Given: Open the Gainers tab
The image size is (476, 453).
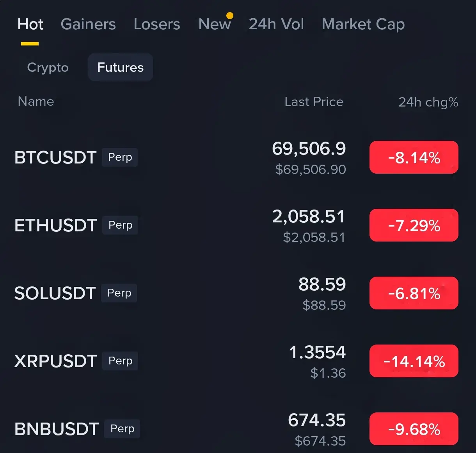Looking at the screenshot, I should point(88,25).
